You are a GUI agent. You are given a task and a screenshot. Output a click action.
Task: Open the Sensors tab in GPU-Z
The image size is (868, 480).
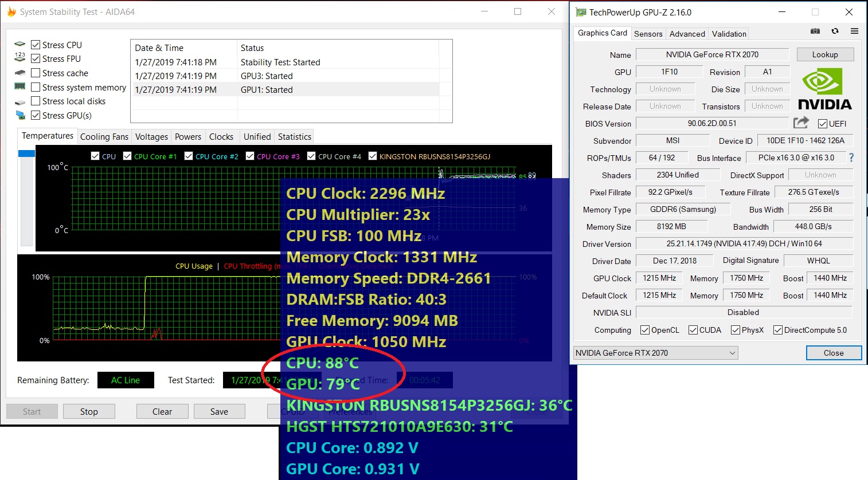click(648, 34)
